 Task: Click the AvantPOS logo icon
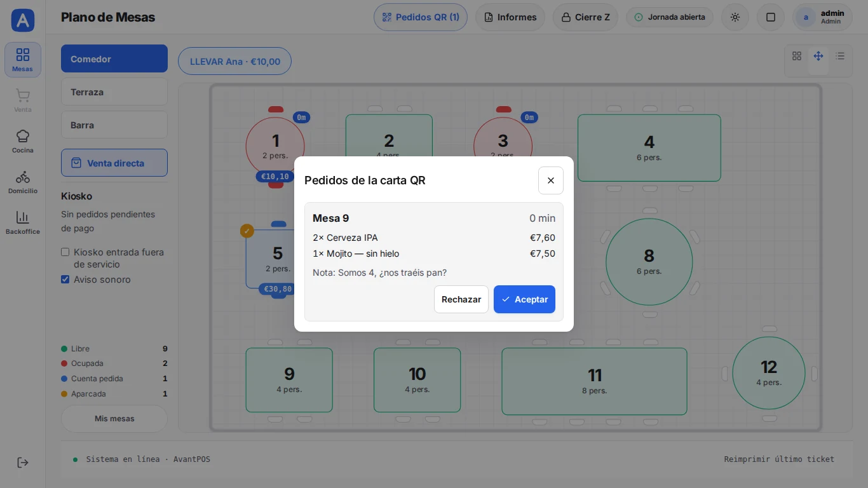click(23, 20)
